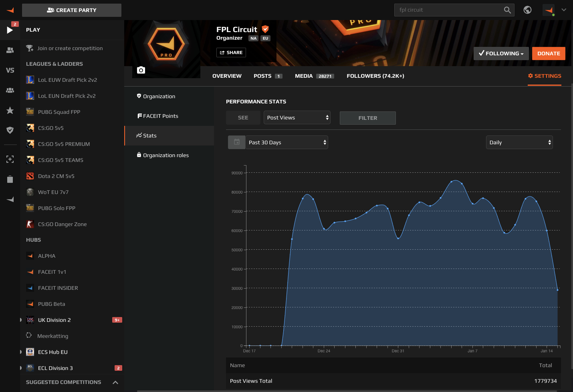Open CS:GO Danger Zone league
573x392 pixels.
pyautogui.click(x=56, y=224)
